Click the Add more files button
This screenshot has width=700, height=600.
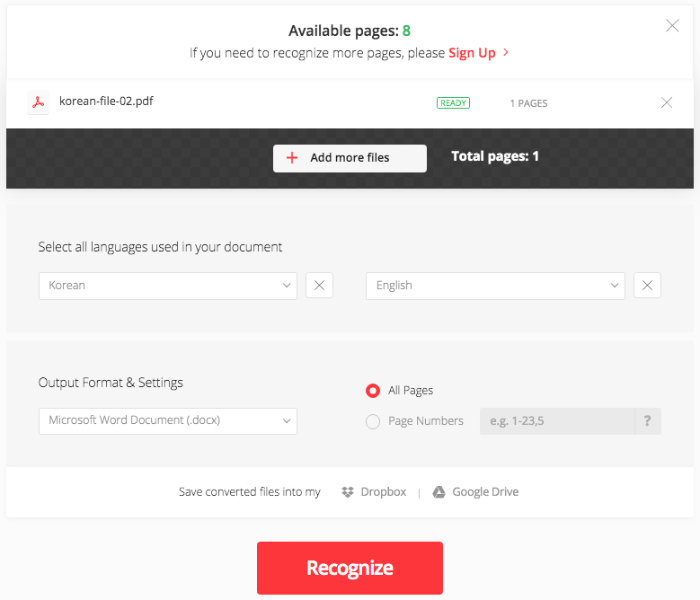point(350,158)
